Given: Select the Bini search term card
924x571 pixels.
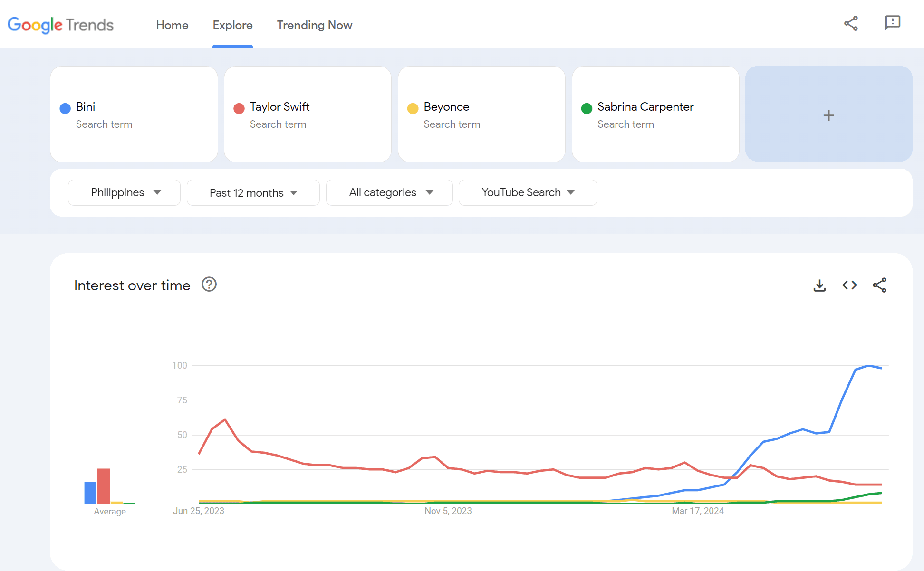Looking at the screenshot, I should 134,114.
